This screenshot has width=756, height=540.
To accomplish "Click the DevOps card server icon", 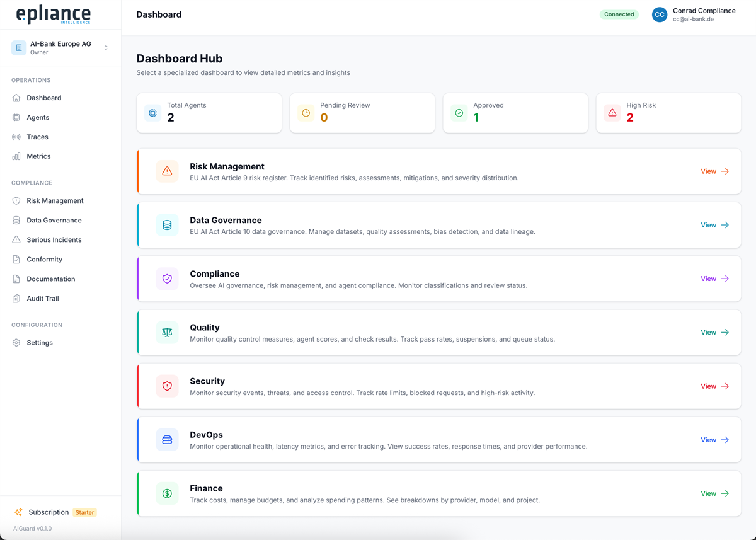I will 167,440.
